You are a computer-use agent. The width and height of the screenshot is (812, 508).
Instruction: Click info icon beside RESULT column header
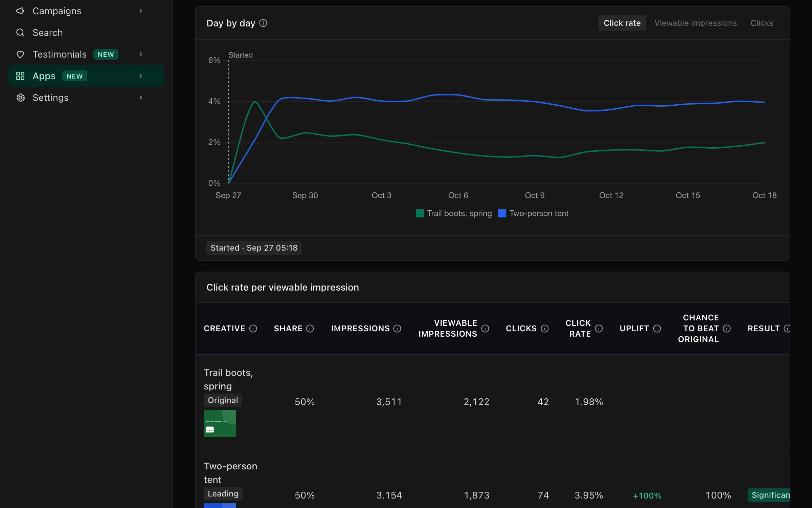tap(787, 329)
